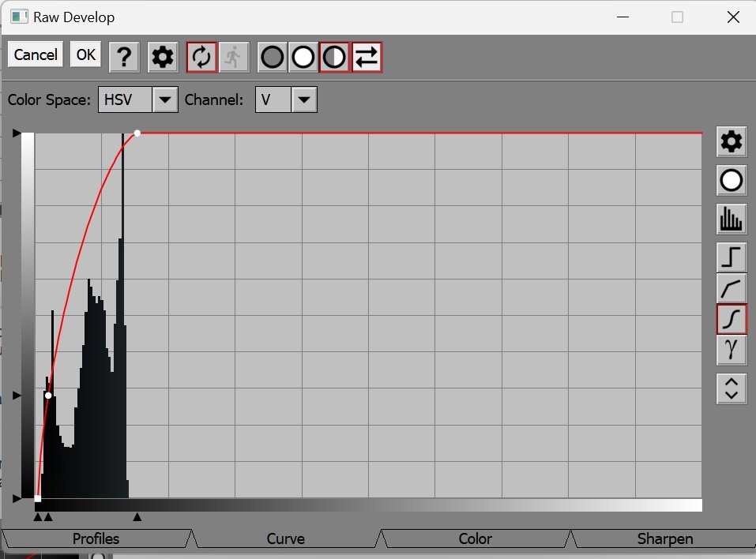Click the Raw Develop window icon
This screenshot has width=756, height=559.
[x=19, y=17]
